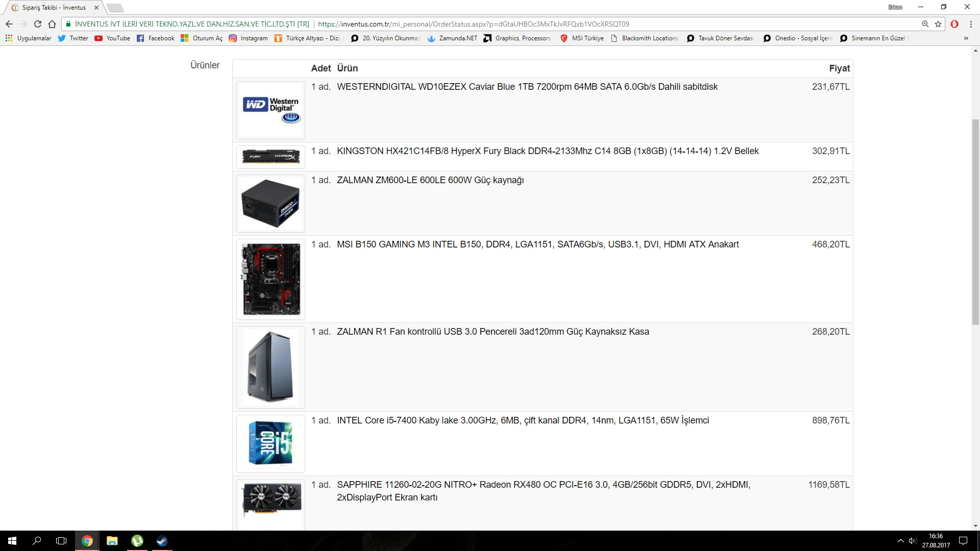Open Chrome's three-dot menu

tap(971, 24)
